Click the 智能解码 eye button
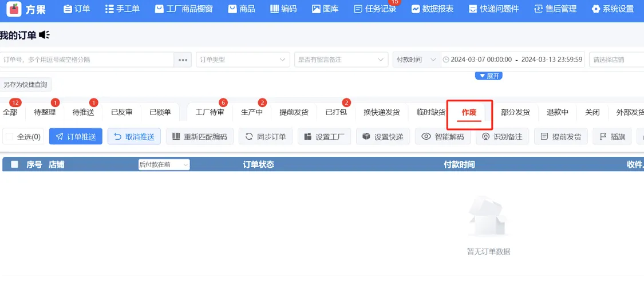Screen dimensions: 644x300 coord(442,136)
